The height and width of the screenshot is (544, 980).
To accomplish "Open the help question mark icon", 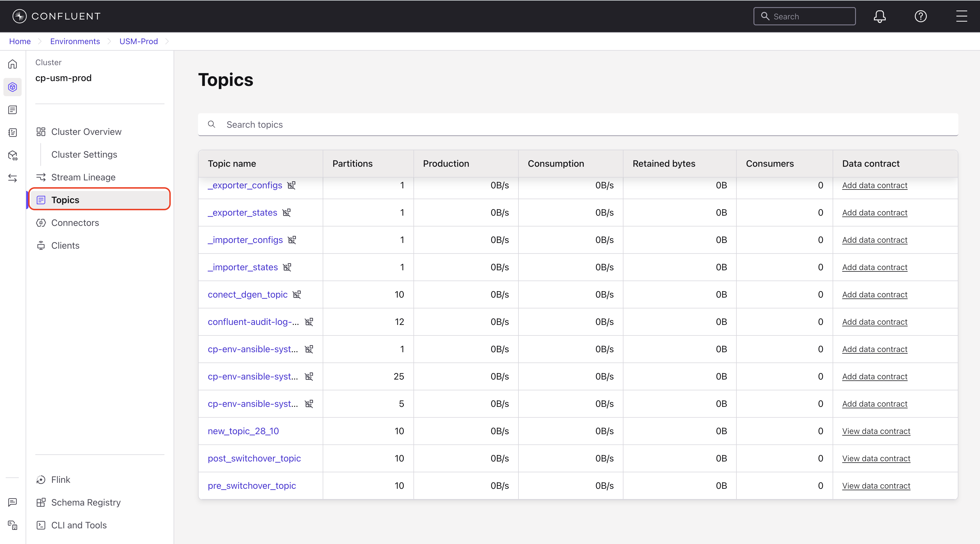I will [x=920, y=16].
